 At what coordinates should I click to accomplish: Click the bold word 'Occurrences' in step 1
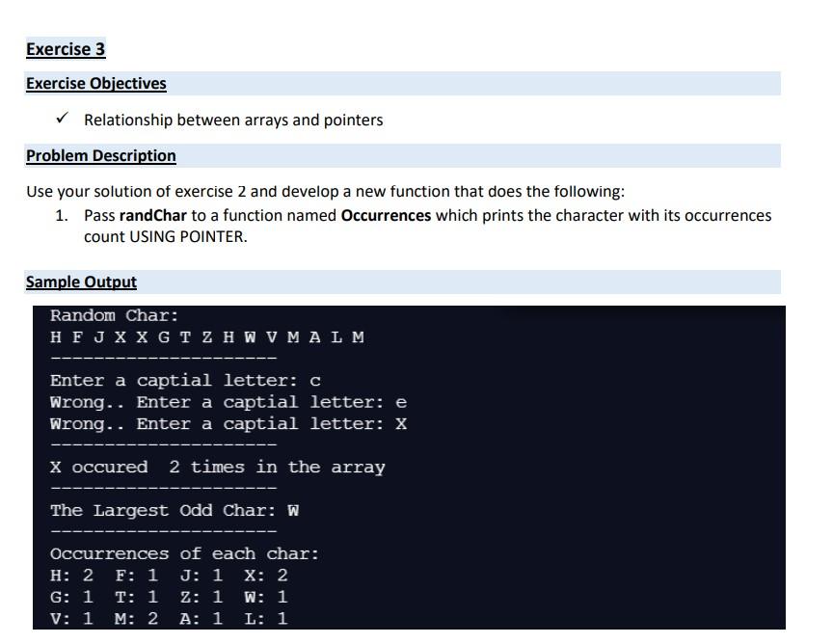click(x=386, y=215)
